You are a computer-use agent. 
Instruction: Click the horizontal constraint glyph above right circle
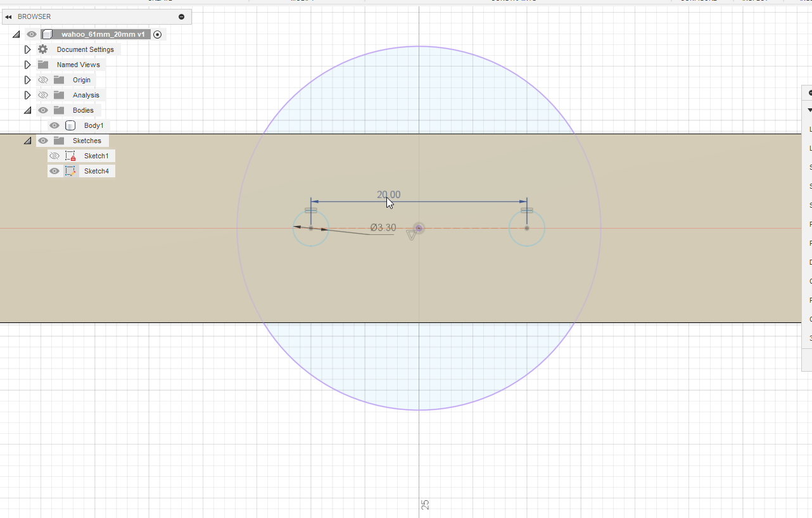(527, 210)
